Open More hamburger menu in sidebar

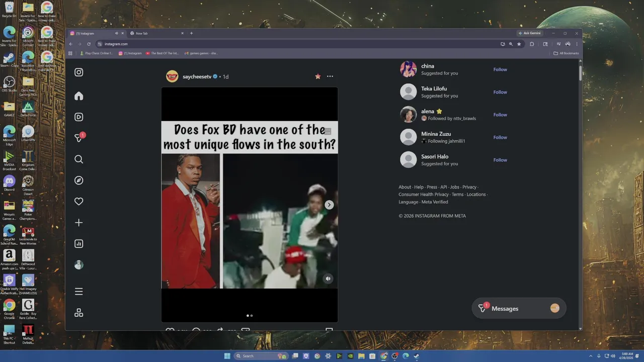coord(78,292)
